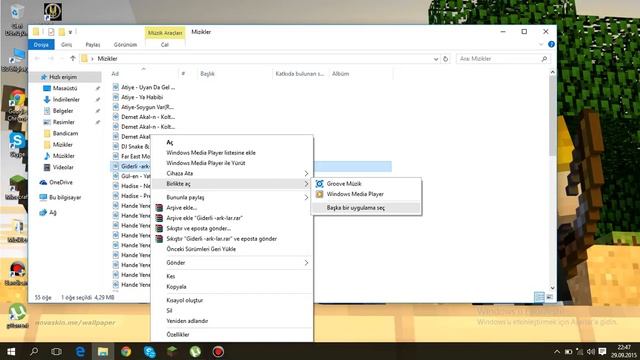Open Bandicam folder in navigation pane
Image resolution: width=640 pixels, height=360 pixels.
coord(65,133)
